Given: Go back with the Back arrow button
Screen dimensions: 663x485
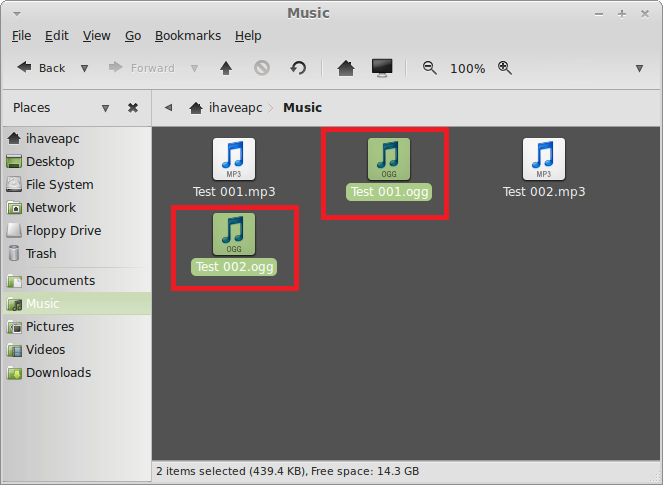Looking at the screenshot, I should pyautogui.click(x=41, y=68).
